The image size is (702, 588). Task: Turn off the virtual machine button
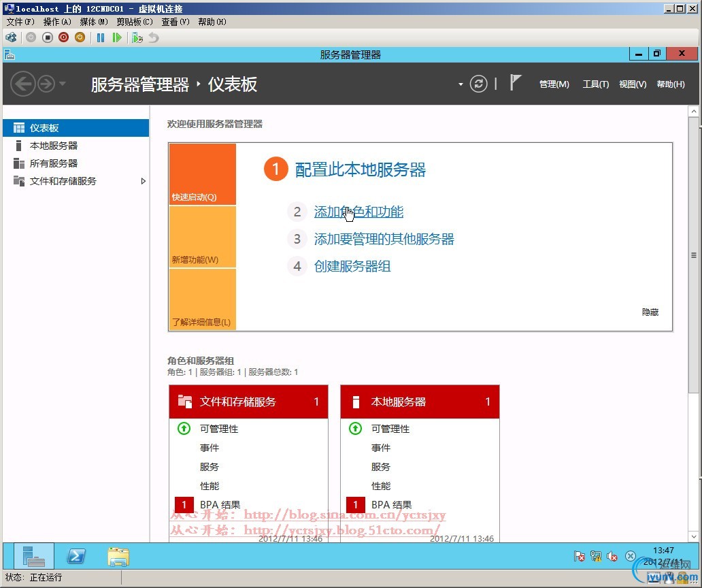(48, 37)
